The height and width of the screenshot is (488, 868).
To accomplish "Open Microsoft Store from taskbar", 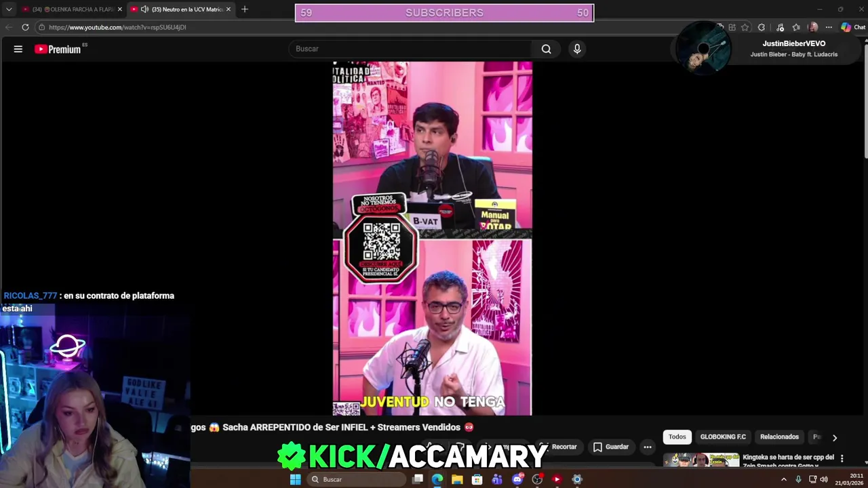I will pyautogui.click(x=477, y=479).
